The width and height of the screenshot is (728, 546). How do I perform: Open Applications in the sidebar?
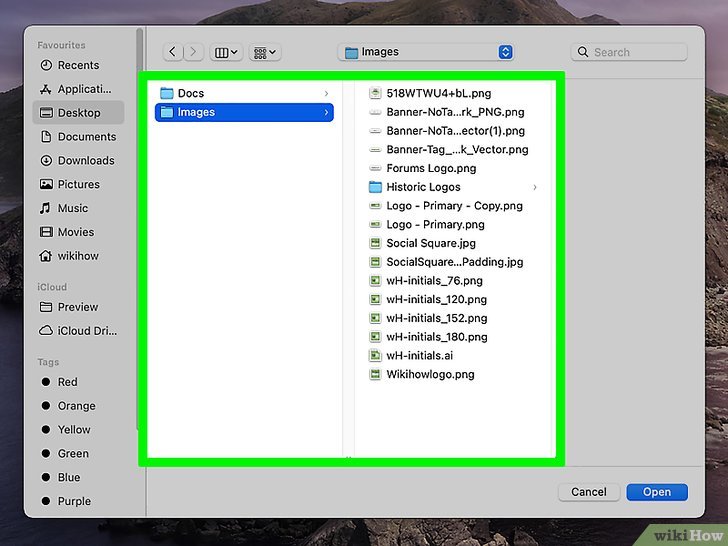pos(78,89)
